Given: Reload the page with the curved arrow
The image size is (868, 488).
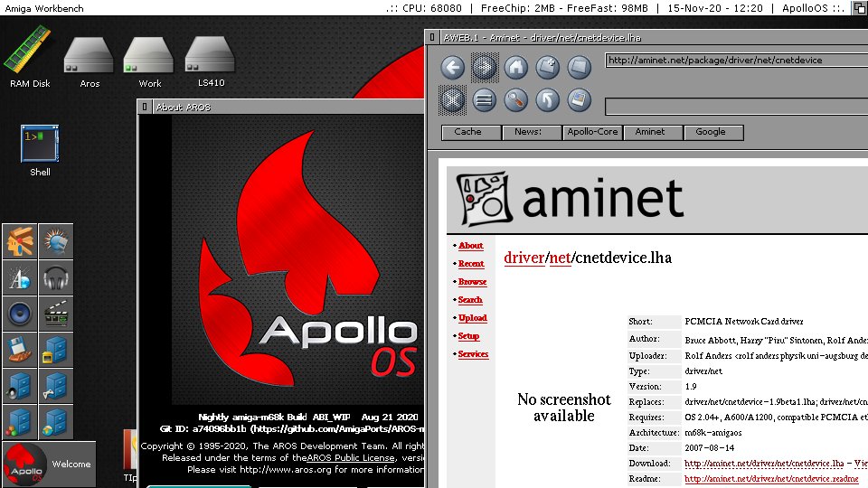Looking at the screenshot, I should click(x=548, y=100).
